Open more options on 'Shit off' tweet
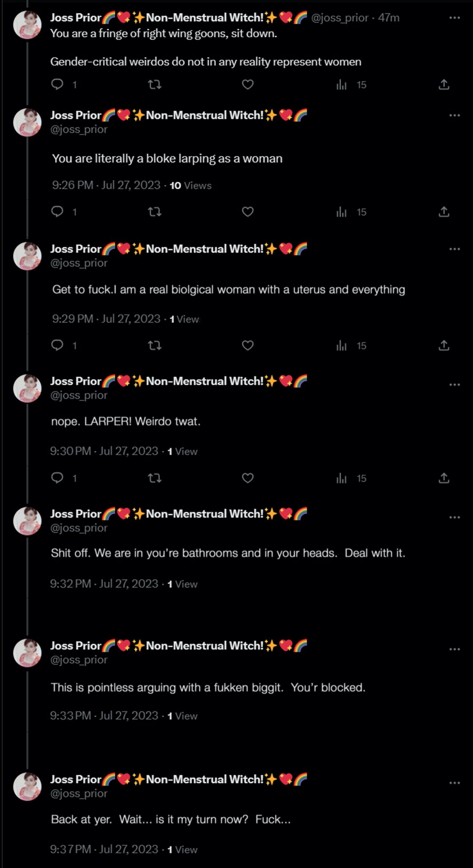The width and height of the screenshot is (473, 868). pyautogui.click(x=454, y=517)
